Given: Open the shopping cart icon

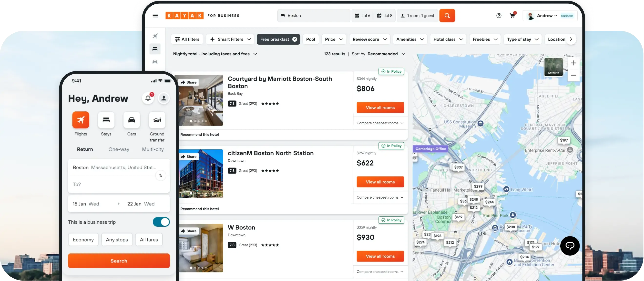Looking at the screenshot, I should [512, 16].
